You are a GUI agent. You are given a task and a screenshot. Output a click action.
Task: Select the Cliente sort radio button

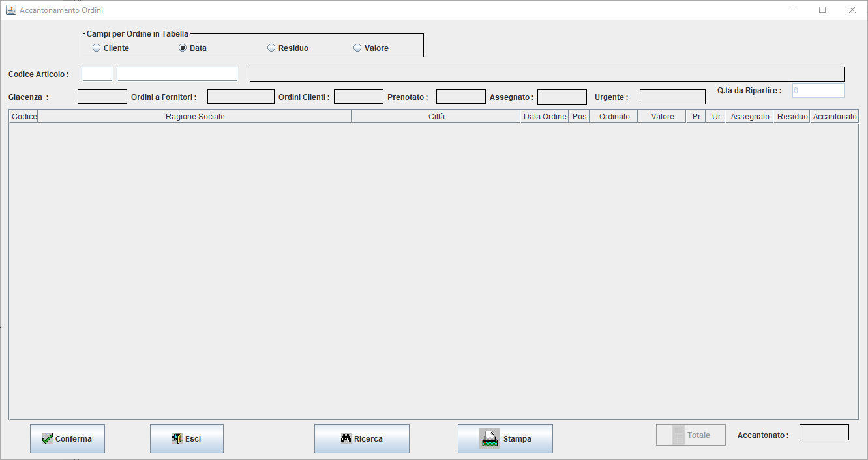pyautogui.click(x=97, y=48)
